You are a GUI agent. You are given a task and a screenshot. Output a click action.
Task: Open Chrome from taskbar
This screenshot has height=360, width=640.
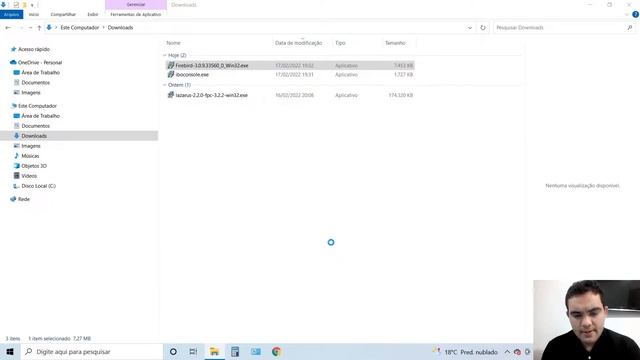point(276,352)
